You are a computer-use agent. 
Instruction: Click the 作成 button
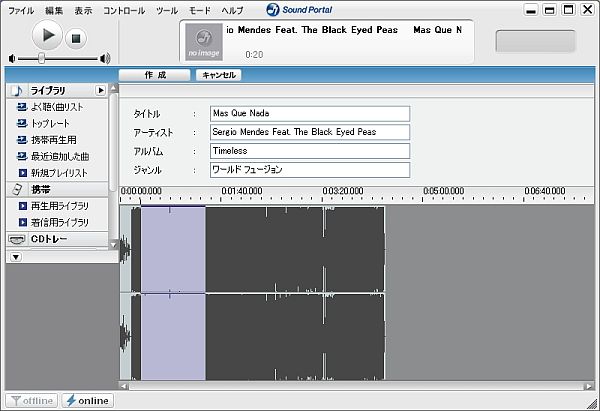(155, 75)
